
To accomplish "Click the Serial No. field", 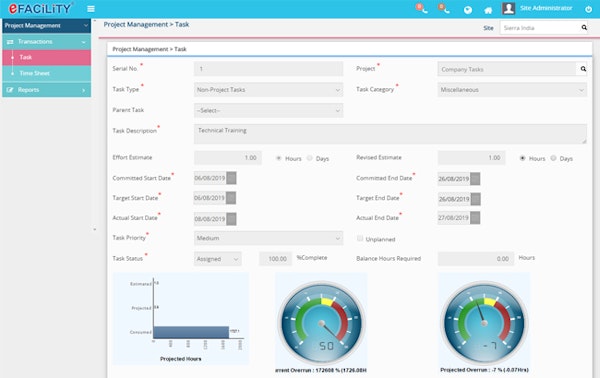I will point(269,69).
